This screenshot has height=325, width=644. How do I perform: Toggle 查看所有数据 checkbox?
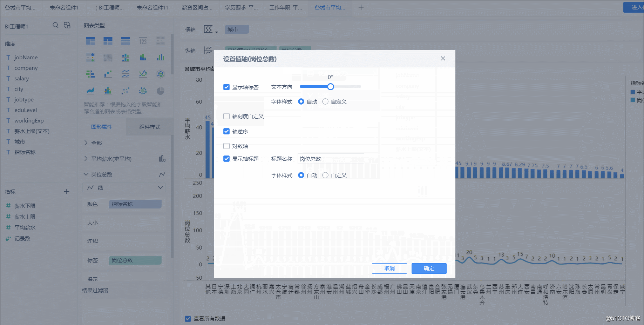click(x=188, y=319)
